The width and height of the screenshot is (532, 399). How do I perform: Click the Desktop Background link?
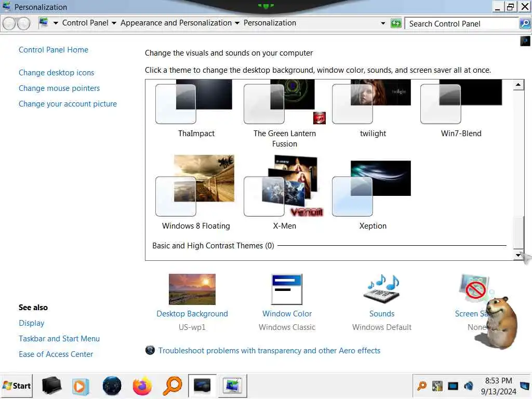(192, 314)
